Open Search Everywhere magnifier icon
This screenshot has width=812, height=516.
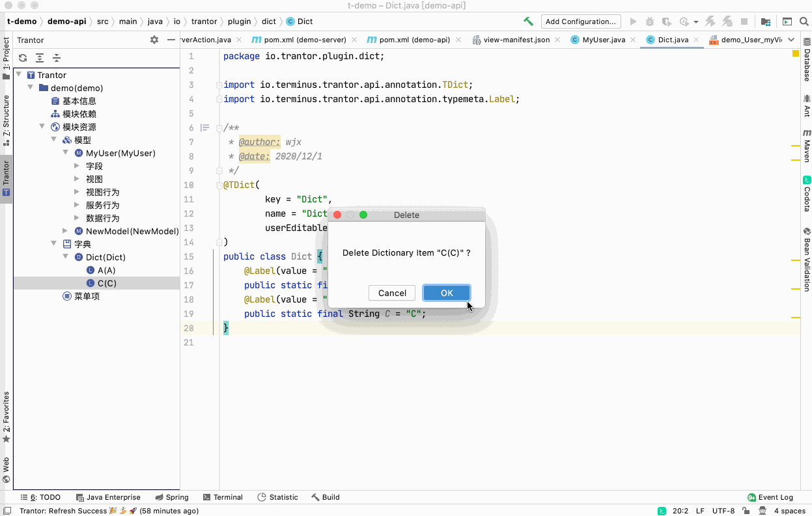click(x=803, y=21)
